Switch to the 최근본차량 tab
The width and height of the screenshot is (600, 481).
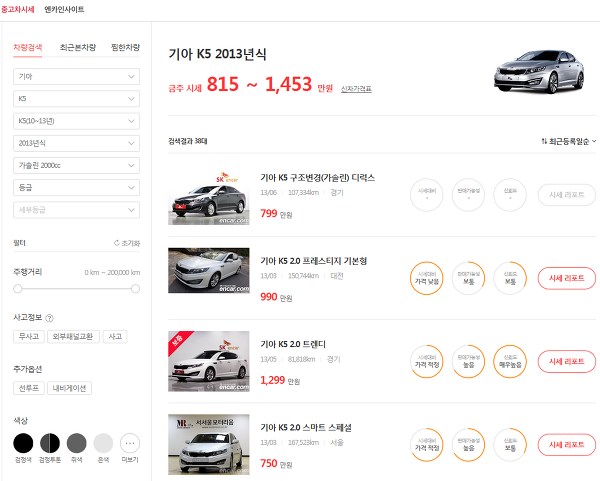click(78, 47)
